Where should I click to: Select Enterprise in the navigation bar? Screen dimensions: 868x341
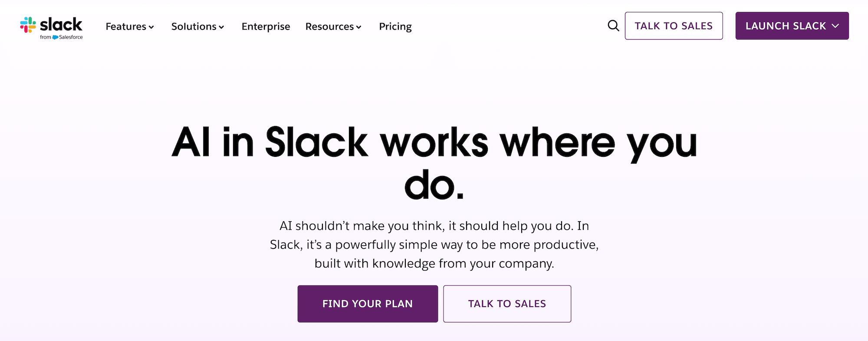pos(266,26)
